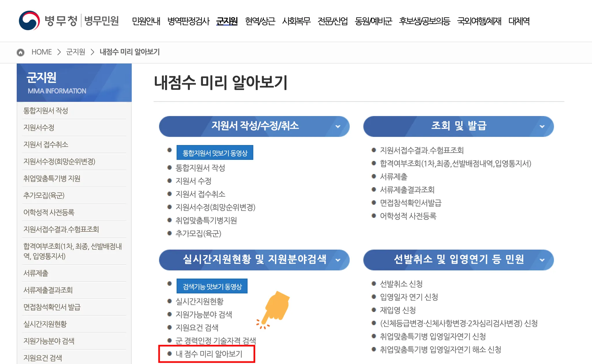Expand 선발취소 및 입영연기 등 민원 chevron
The height and width of the screenshot is (364, 592).
point(542,260)
